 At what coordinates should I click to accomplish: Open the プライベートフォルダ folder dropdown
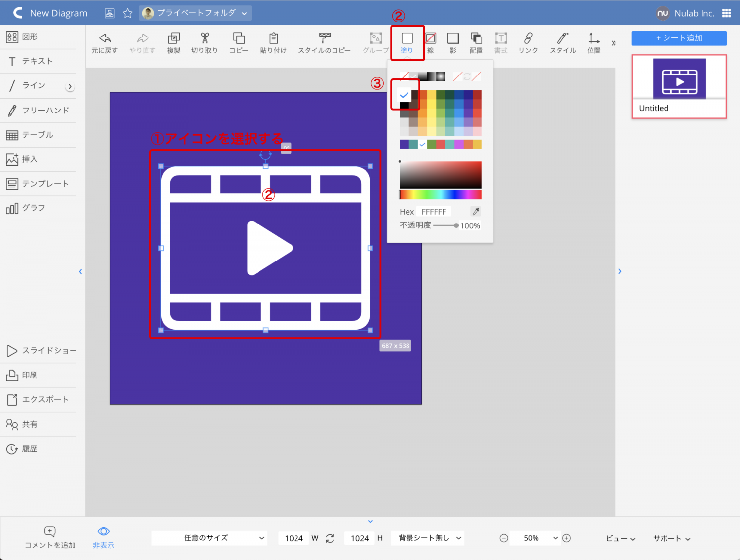(196, 13)
